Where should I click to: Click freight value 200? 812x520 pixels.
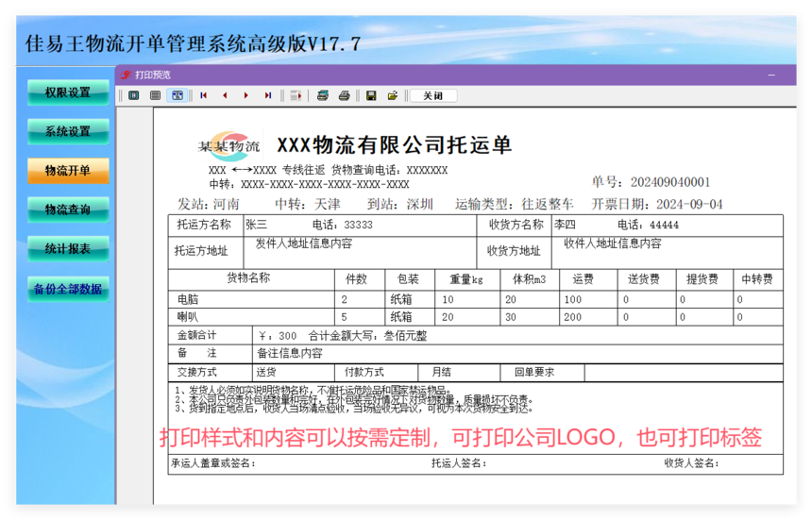click(573, 317)
